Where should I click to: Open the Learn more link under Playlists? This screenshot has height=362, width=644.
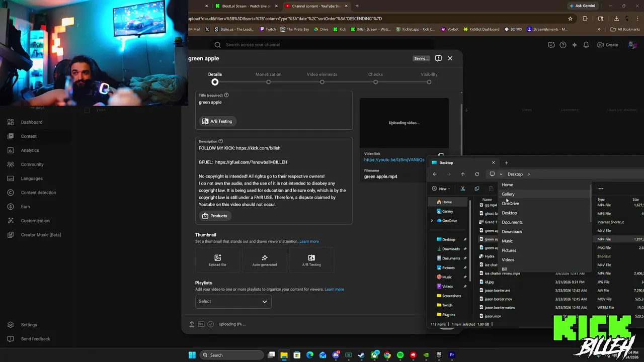tap(334, 289)
